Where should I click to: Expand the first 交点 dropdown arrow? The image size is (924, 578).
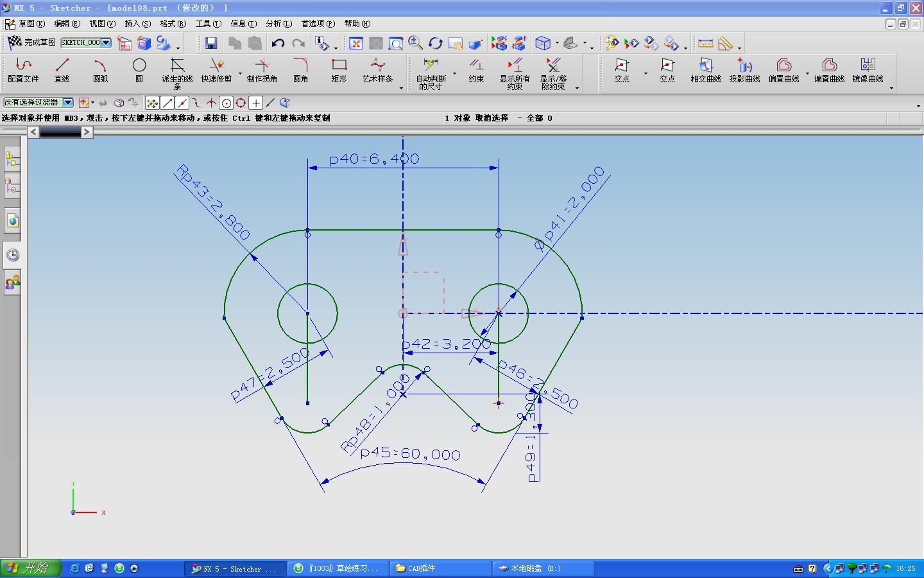pos(646,73)
